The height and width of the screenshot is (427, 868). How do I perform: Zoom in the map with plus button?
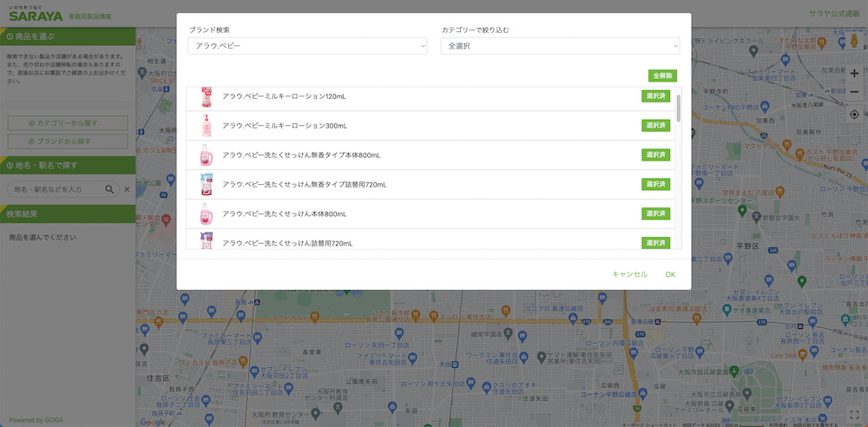854,73
